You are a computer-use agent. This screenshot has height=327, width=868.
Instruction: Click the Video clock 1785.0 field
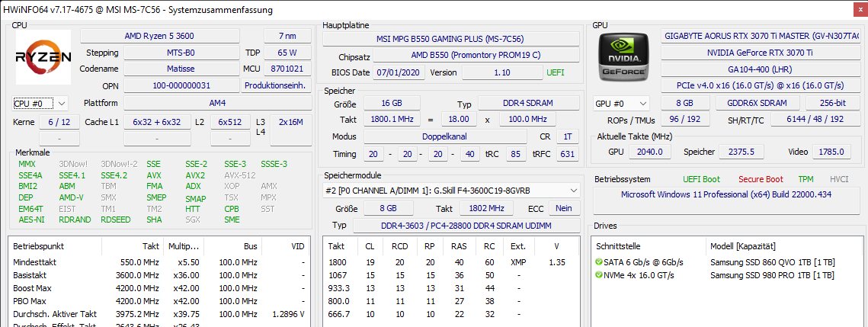coord(831,152)
